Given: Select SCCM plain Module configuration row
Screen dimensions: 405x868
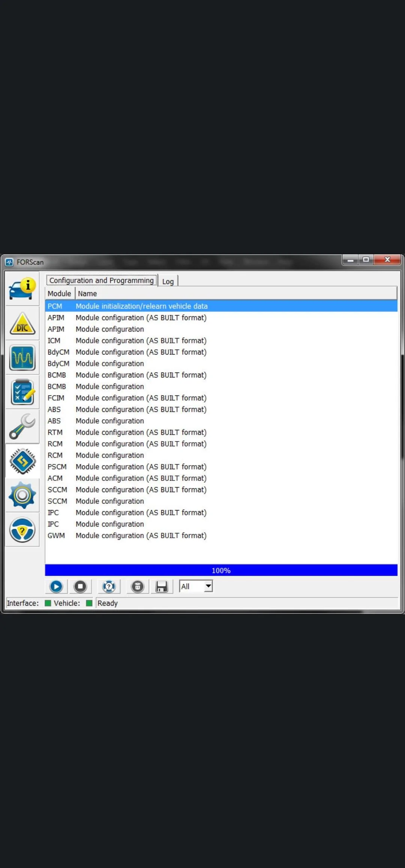Looking at the screenshot, I should coord(221,501).
